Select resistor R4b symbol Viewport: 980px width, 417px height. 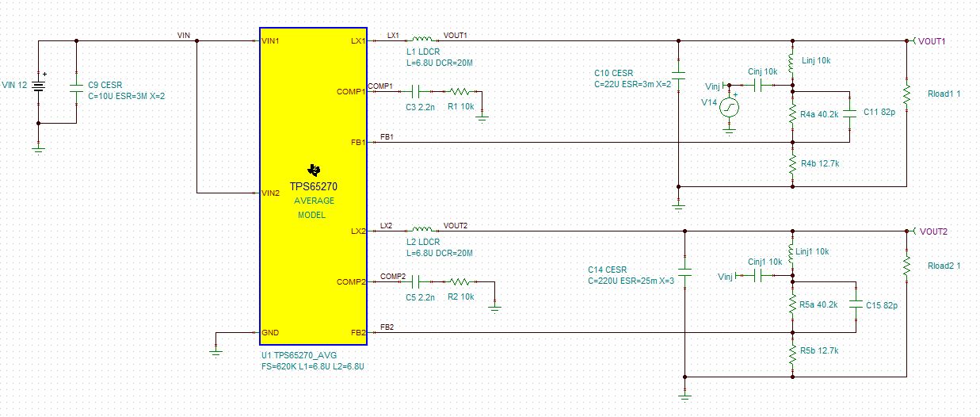click(x=792, y=164)
